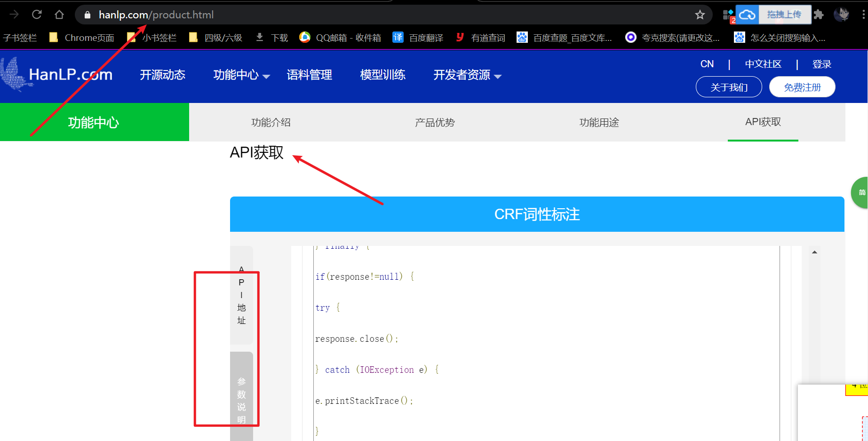Select the 功能介绍 tab
Screen dimensions: 868x441
[x=271, y=122]
